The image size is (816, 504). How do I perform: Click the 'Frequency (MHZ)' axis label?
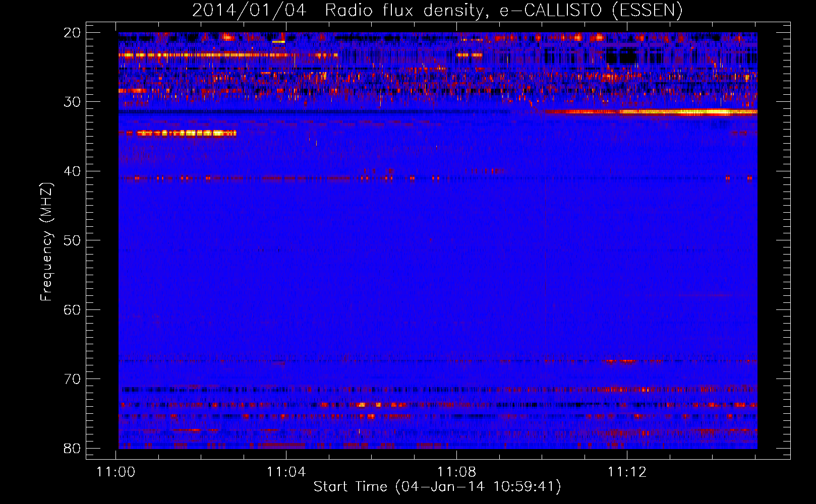click(x=46, y=242)
